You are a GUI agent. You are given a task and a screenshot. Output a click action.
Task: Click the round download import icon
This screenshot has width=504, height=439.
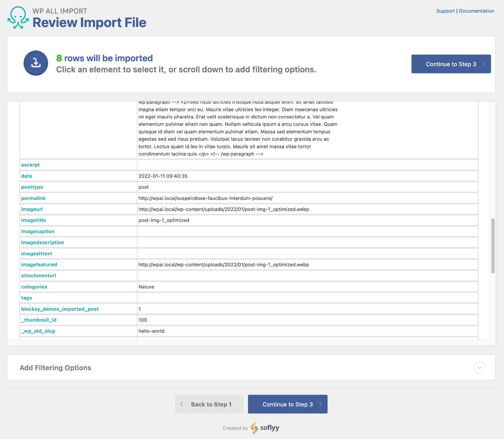[36, 63]
